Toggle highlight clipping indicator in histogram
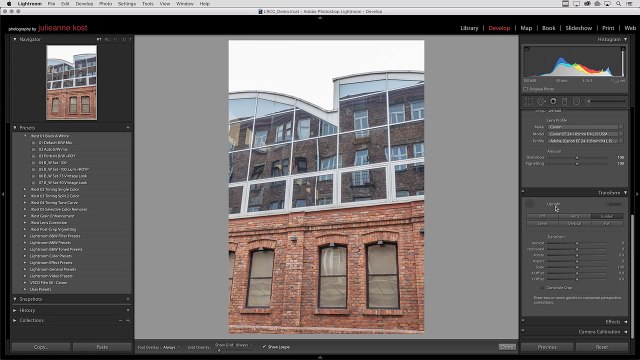The height and width of the screenshot is (360, 640). pyautogui.click(x=623, y=49)
